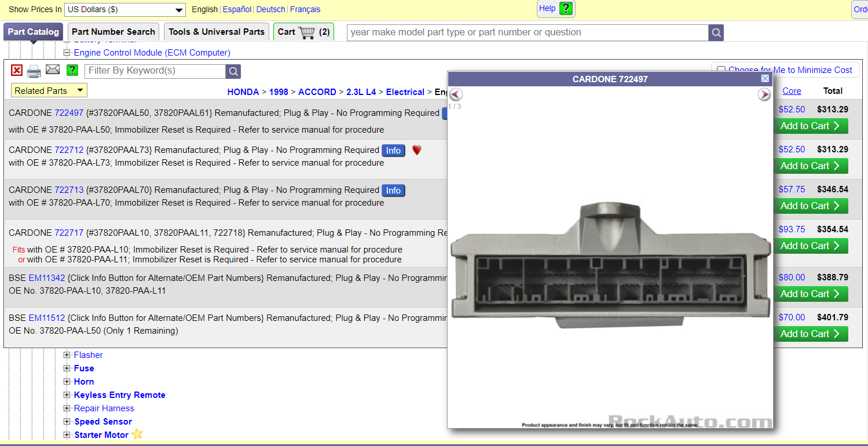The height and width of the screenshot is (446, 868).
Task: Close the parts listing with red X
Action: [17, 70]
